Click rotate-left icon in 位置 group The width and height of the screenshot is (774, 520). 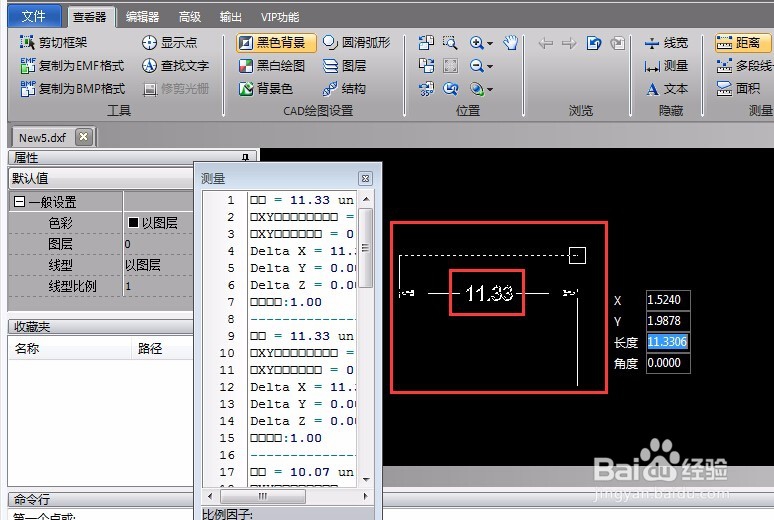point(426,42)
